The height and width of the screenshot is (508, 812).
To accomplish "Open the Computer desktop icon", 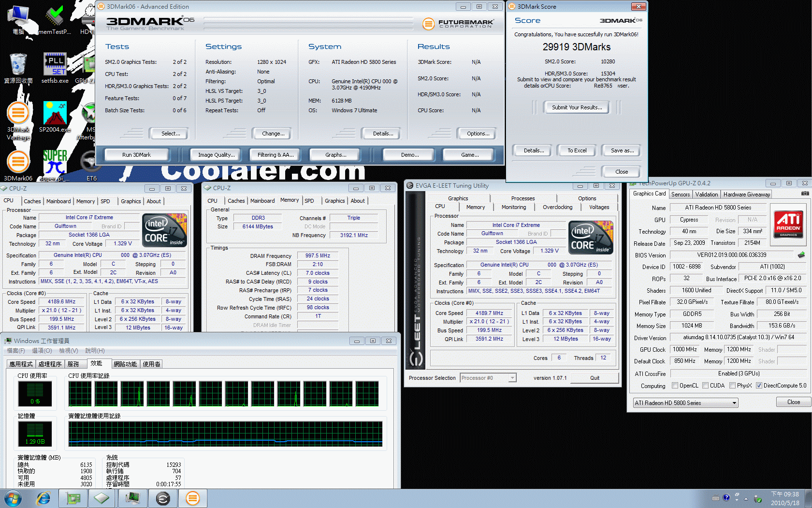I will point(18,19).
